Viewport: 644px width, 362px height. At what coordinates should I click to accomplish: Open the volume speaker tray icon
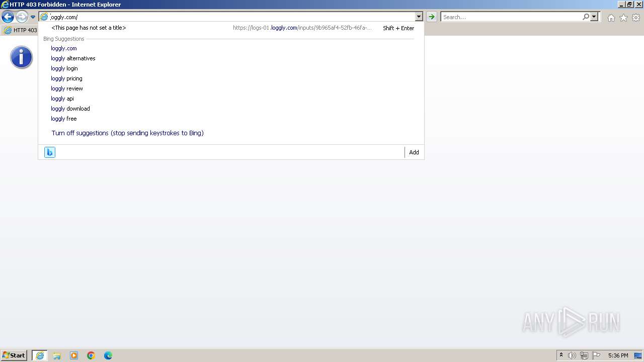(572, 355)
